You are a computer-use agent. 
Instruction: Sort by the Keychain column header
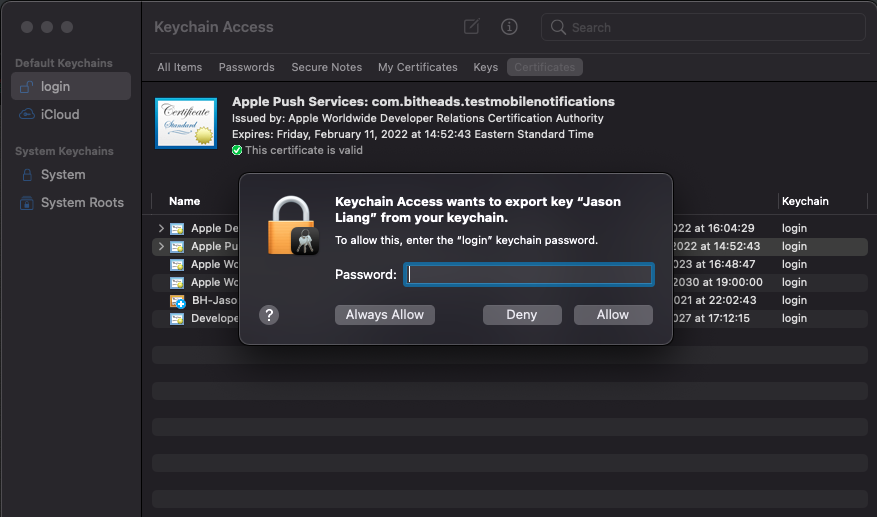click(805, 201)
